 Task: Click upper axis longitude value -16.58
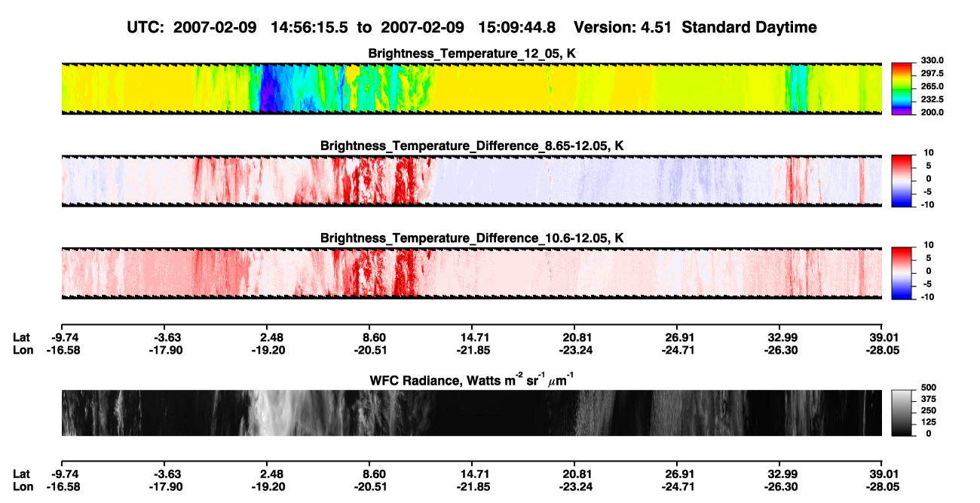(62, 350)
